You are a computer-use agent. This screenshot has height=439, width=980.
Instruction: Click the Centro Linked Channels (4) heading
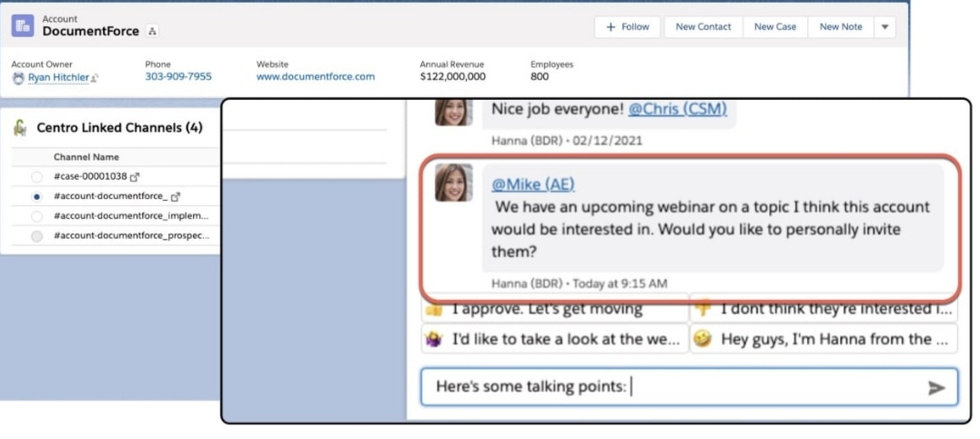pyautogui.click(x=119, y=127)
